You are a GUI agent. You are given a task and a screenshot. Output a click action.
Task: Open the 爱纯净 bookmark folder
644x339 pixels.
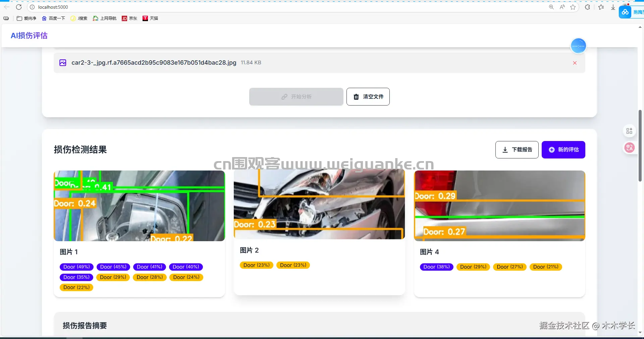coord(26,18)
